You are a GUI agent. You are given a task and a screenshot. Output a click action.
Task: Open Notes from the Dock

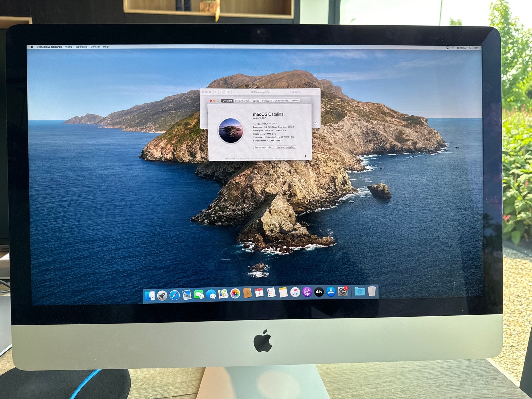coord(283,292)
